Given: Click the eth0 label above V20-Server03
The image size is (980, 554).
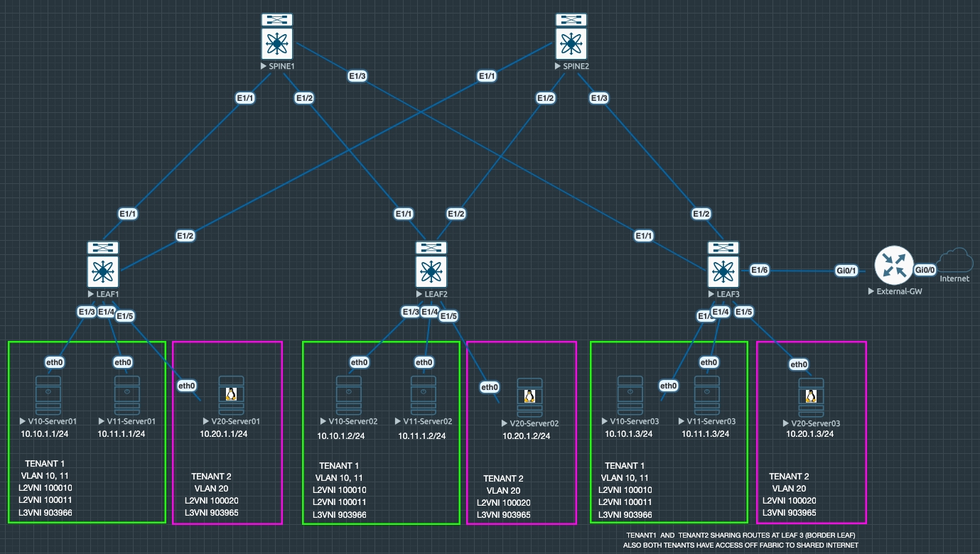Looking at the screenshot, I should tap(799, 364).
